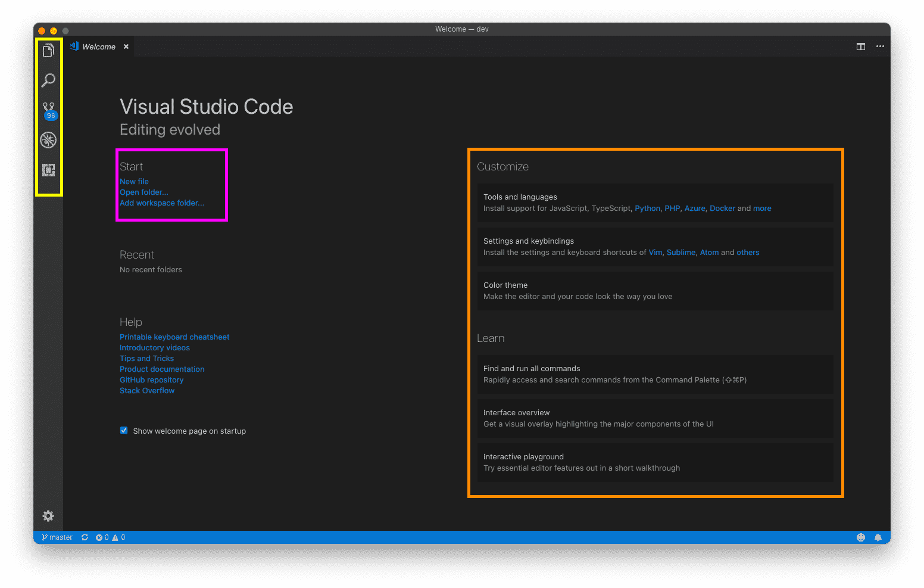Split the editor using the layout icon

(x=860, y=46)
